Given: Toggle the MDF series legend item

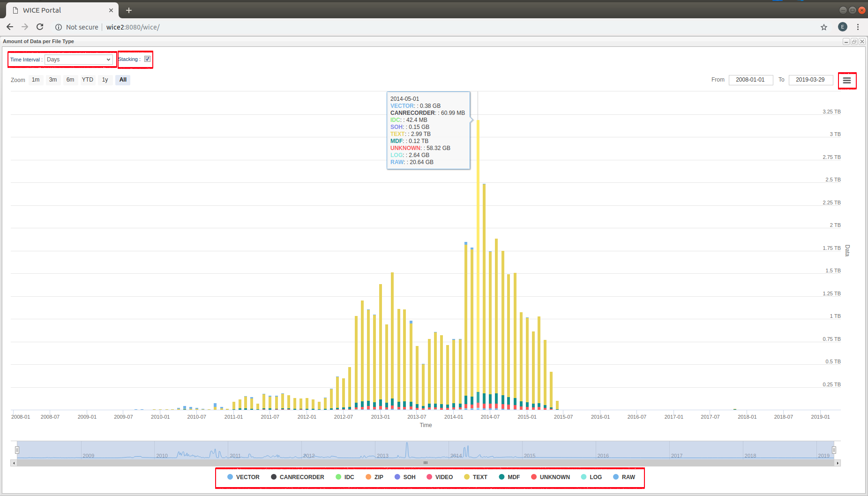Looking at the screenshot, I should click(x=509, y=477).
